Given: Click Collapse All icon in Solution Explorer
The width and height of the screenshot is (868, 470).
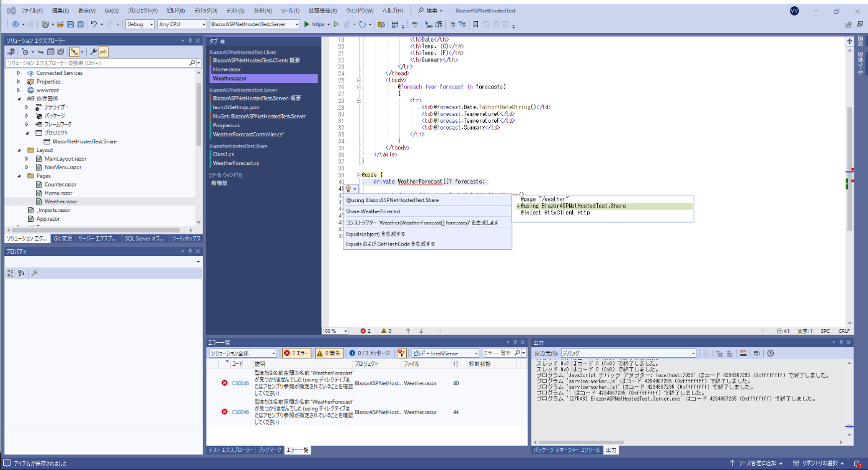Looking at the screenshot, I should tap(50, 52).
